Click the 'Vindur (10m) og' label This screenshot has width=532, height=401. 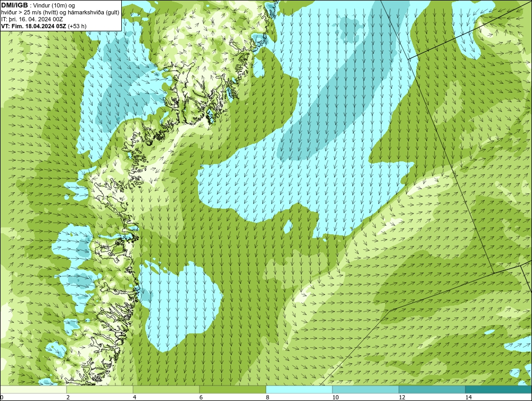(55, 5)
